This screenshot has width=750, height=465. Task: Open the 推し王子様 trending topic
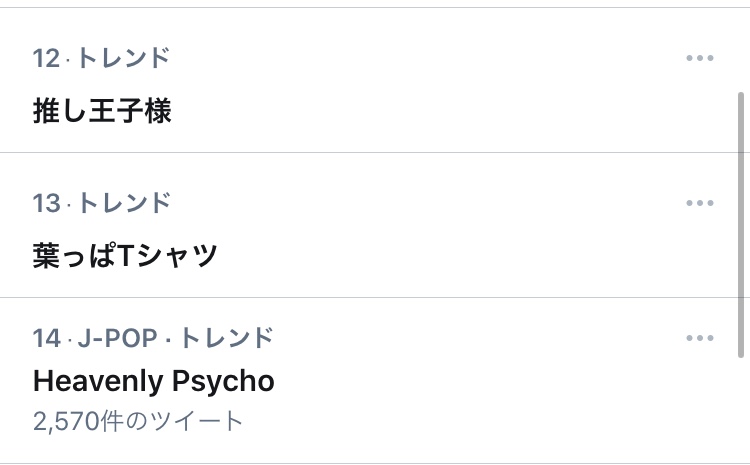pos(102,111)
